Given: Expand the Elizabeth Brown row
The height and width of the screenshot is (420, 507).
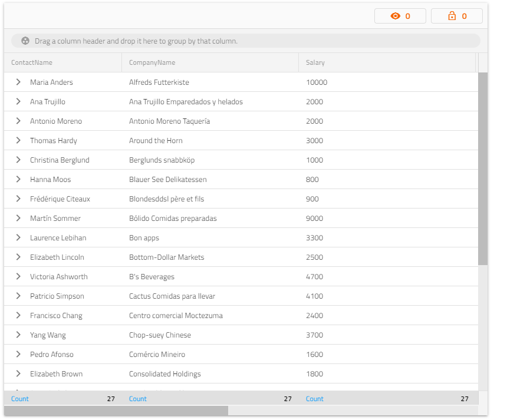Looking at the screenshot, I should [x=17, y=373].
